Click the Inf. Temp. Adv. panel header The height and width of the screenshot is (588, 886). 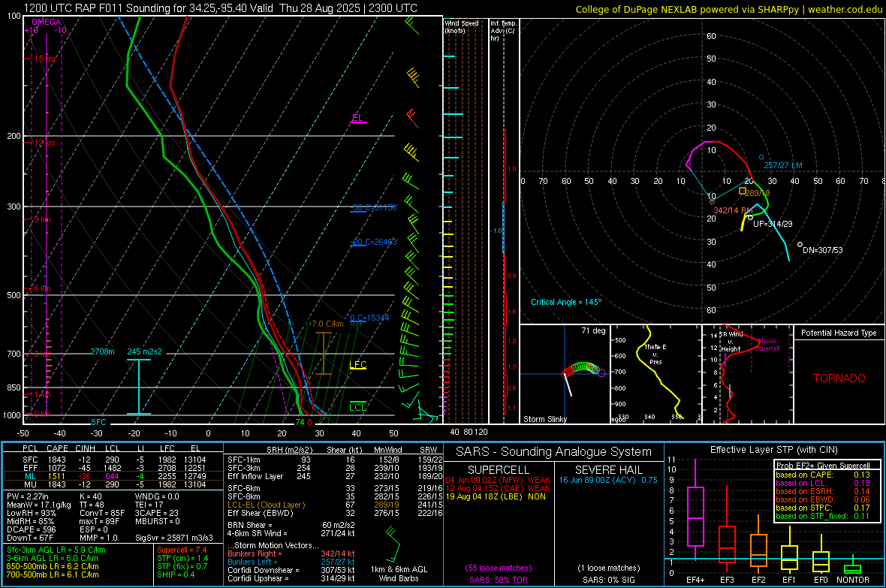click(x=503, y=31)
